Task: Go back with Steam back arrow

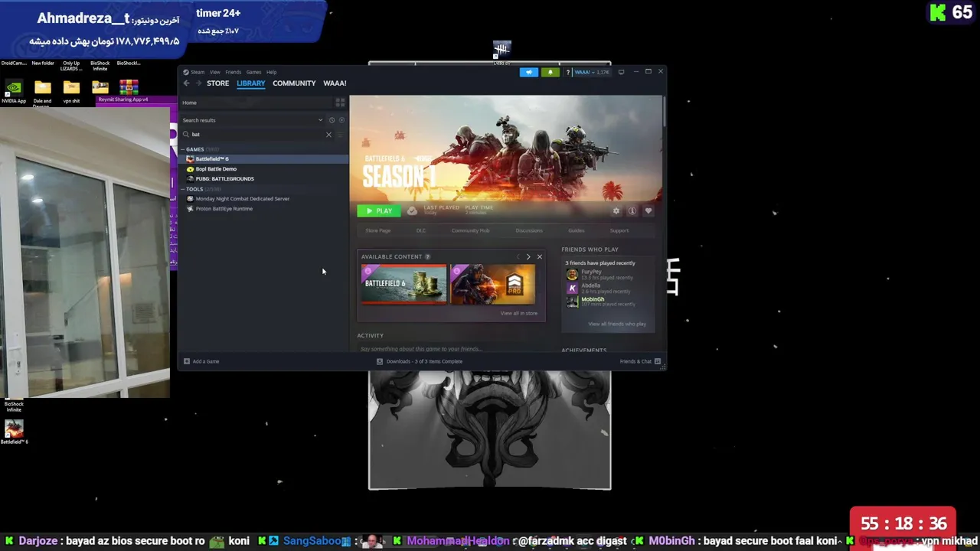Action: click(x=186, y=83)
